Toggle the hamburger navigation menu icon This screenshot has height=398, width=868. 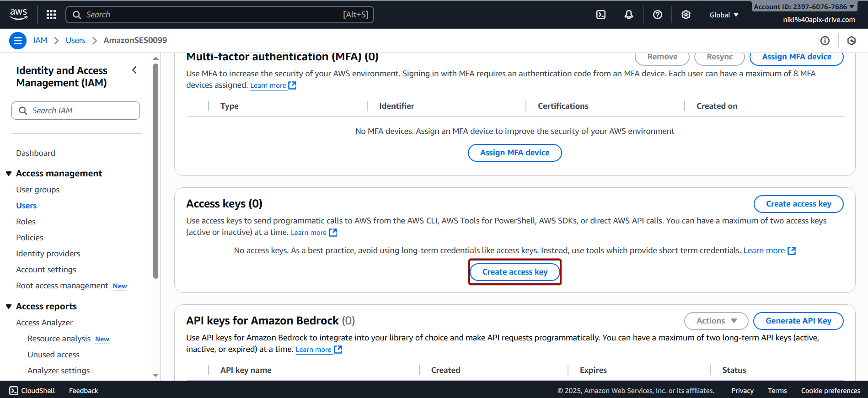pos(18,41)
